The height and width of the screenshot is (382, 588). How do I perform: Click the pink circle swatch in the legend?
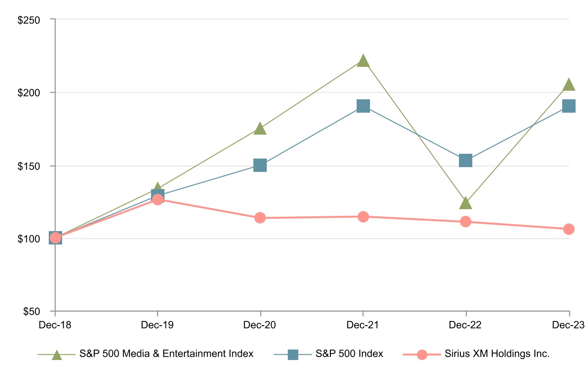[422, 355]
